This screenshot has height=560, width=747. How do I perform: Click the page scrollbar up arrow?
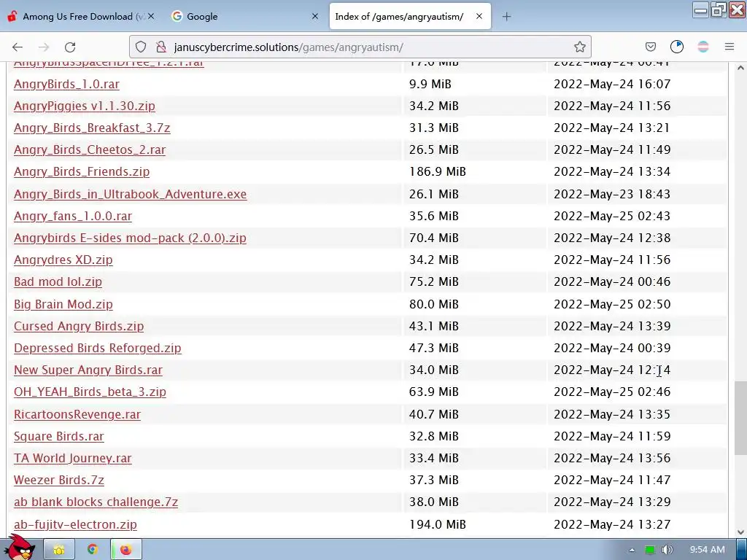pos(740,68)
